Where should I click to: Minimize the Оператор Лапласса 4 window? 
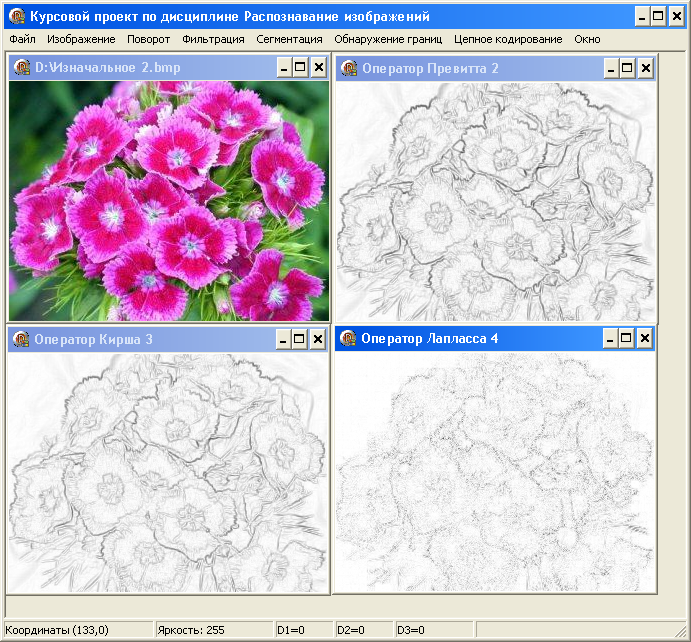pyautogui.click(x=610, y=339)
